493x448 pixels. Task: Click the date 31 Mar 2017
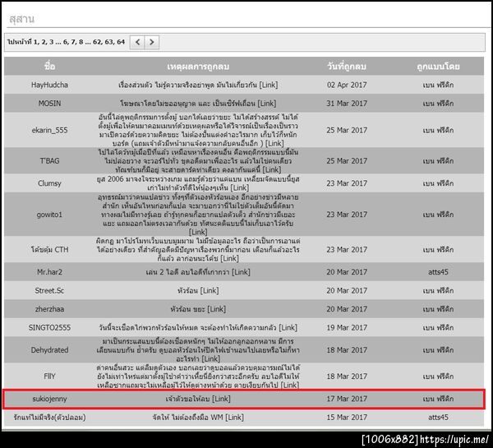347,104
